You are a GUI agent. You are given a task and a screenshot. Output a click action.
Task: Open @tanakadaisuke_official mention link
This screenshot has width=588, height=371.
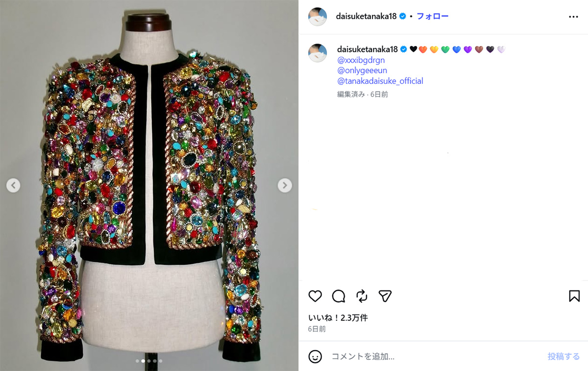380,81
